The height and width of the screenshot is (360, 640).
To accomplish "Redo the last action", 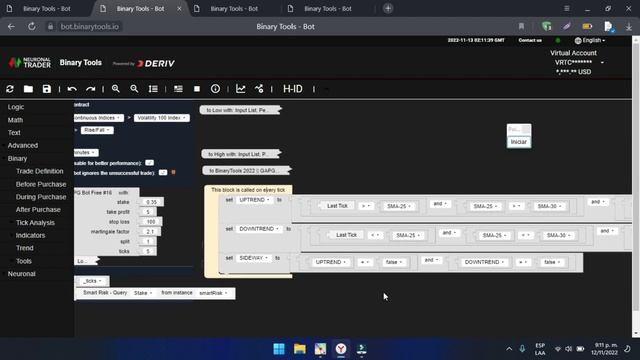I will tap(91, 89).
